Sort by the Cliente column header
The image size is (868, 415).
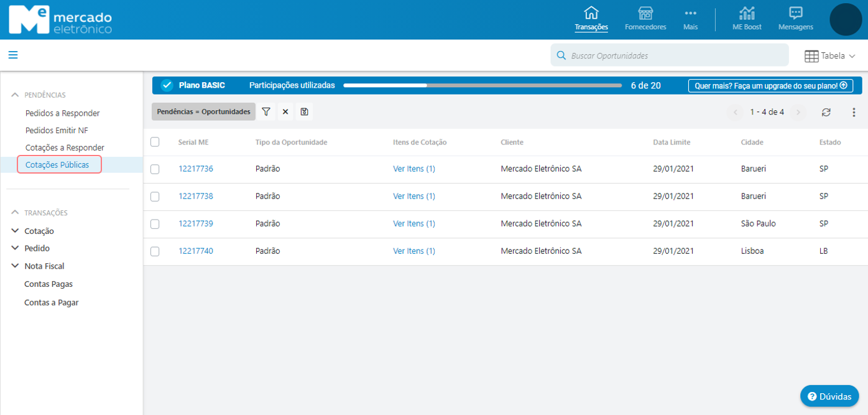[x=512, y=142]
